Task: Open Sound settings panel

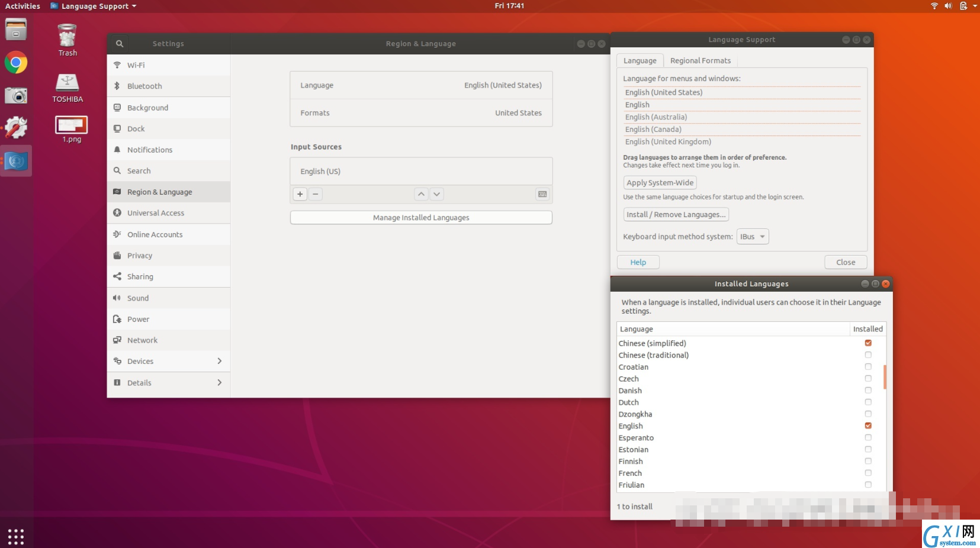Action: click(169, 298)
